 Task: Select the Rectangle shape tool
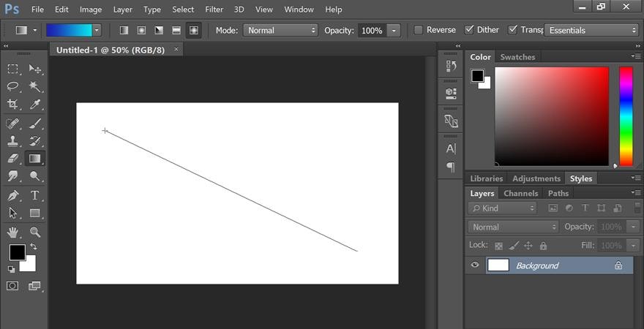[35, 213]
